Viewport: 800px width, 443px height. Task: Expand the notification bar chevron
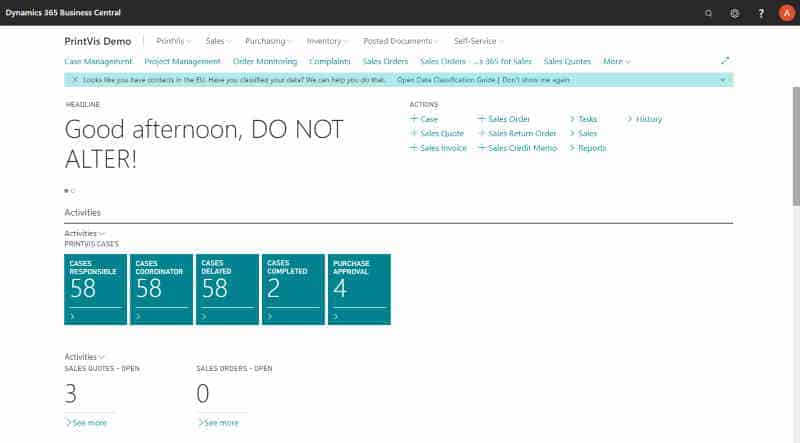pos(723,80)
